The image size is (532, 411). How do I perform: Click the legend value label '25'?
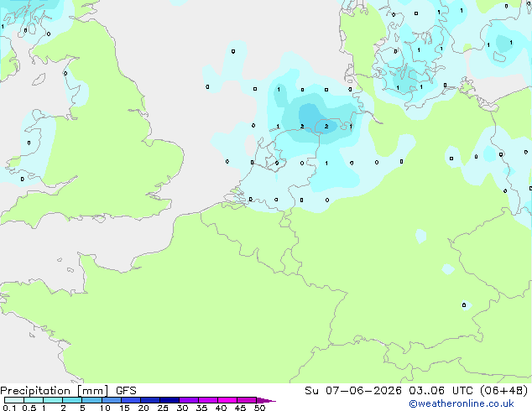163,408
